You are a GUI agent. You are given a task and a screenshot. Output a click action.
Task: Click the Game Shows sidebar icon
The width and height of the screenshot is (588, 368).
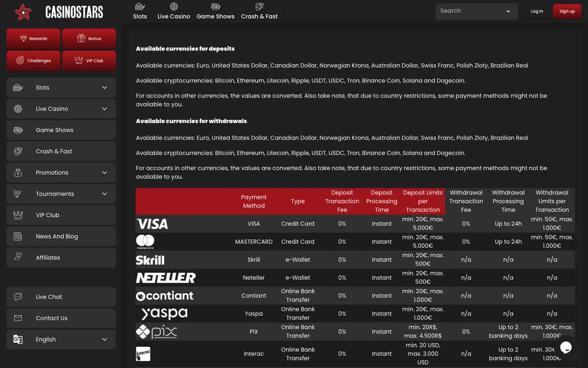pyautogui.click(x=18, y=130)
